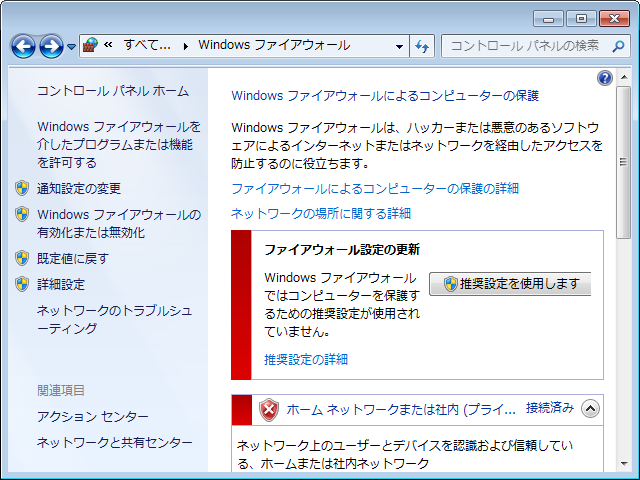Expand the arrow after すべて... breadcrumb
This screenshot has width=640, height=480.
tap(186, 46)
